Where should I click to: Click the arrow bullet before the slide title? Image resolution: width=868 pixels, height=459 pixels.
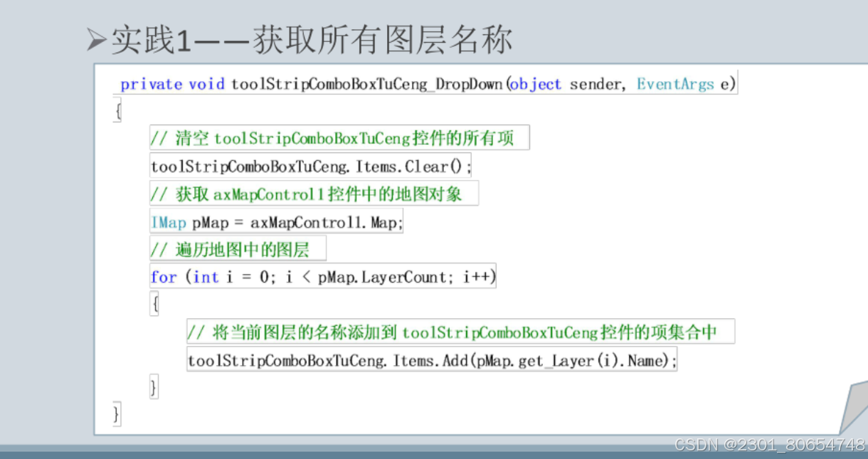click(x=96, y=41)
